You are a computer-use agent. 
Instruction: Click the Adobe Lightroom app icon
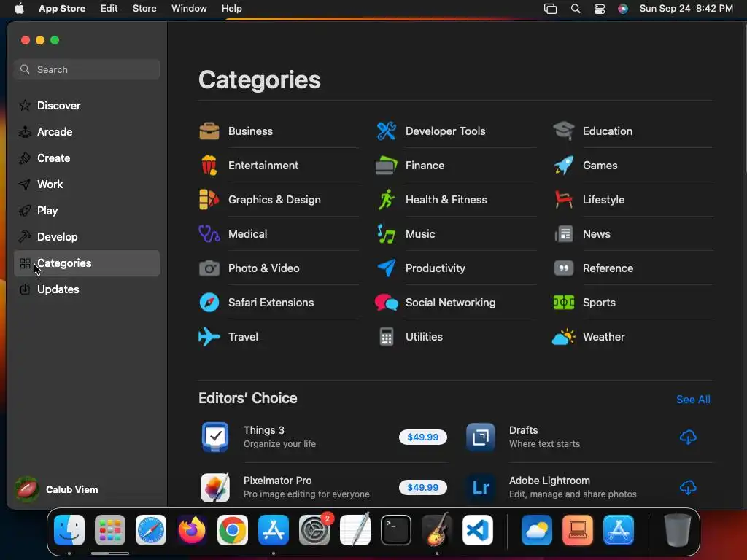coord(481,488)
